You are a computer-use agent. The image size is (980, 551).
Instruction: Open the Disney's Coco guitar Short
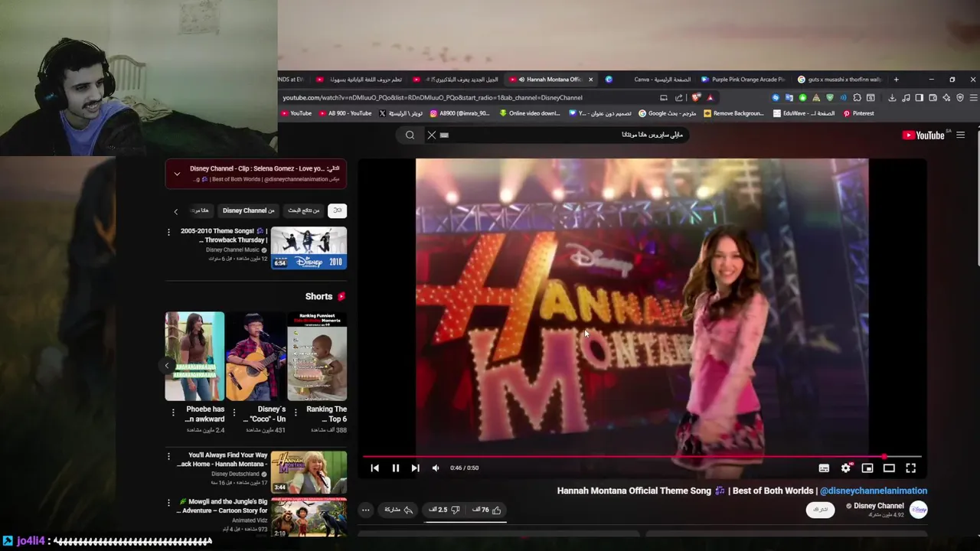coord(256,356)
